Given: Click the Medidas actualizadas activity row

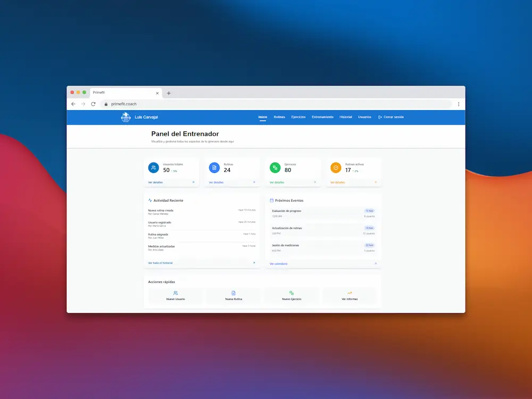Looking at the screenshot, I should (202, 248).
